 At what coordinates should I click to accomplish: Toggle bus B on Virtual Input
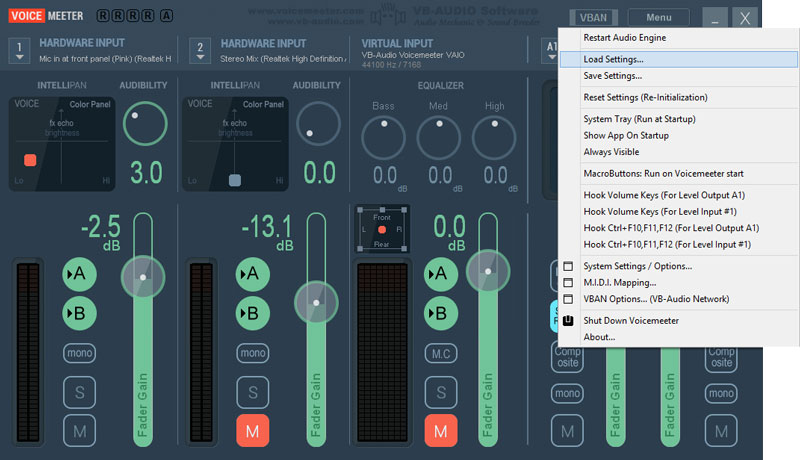point(441,313)
